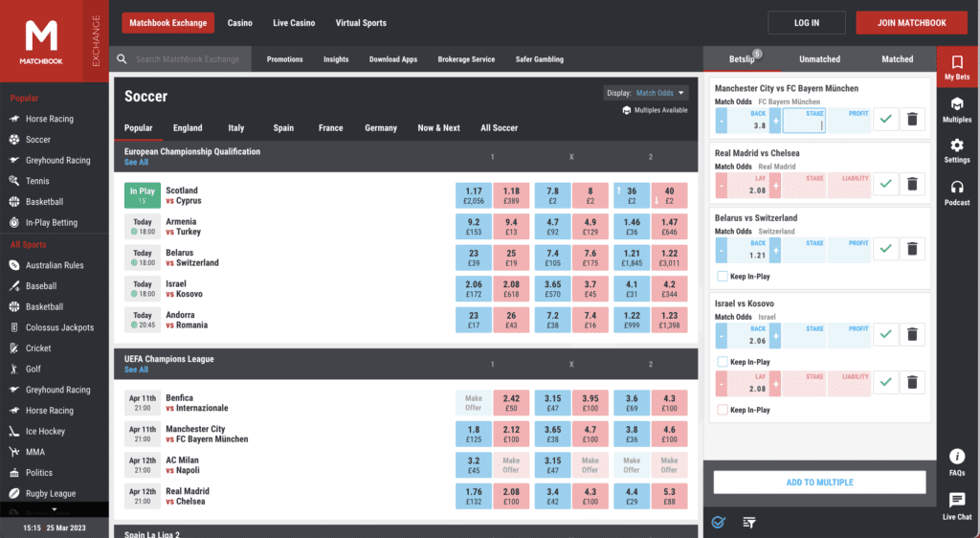Open the Scotland vs Cyprus match
The width and height of the screenshot is (980, 538).
coord(183,195)
